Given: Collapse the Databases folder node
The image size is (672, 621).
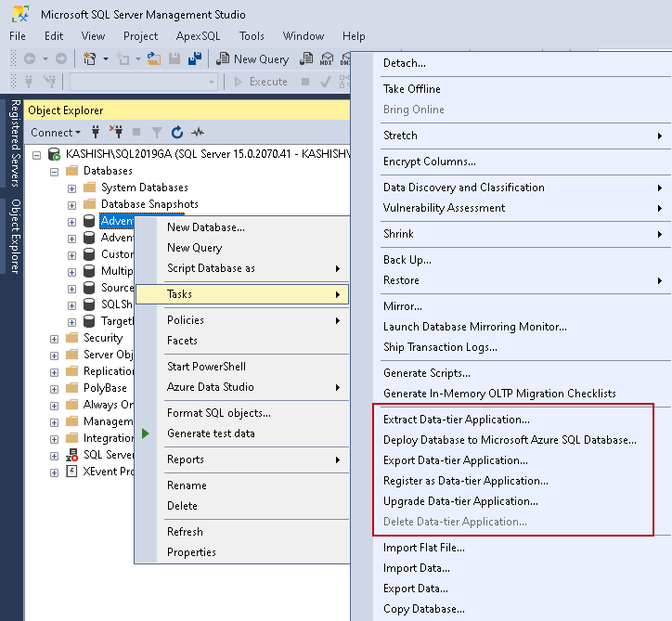Looking at the screenshot, I should (54, 172).
